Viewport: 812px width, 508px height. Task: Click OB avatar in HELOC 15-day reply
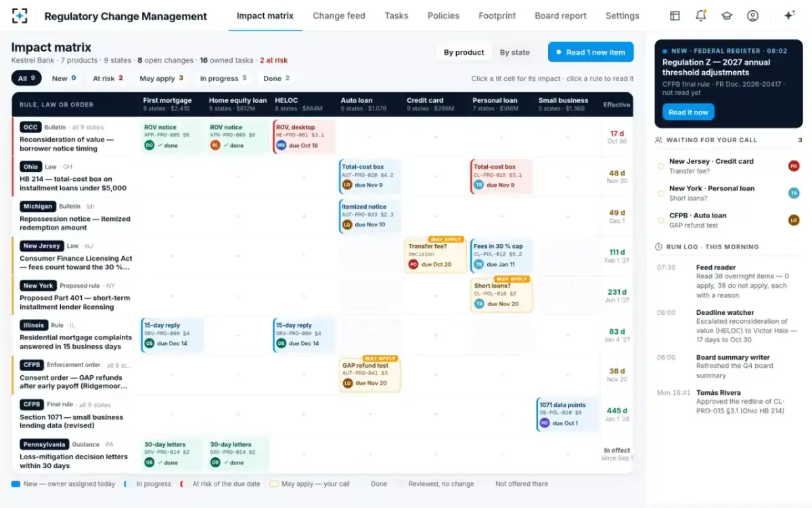(x=281, y=343)
